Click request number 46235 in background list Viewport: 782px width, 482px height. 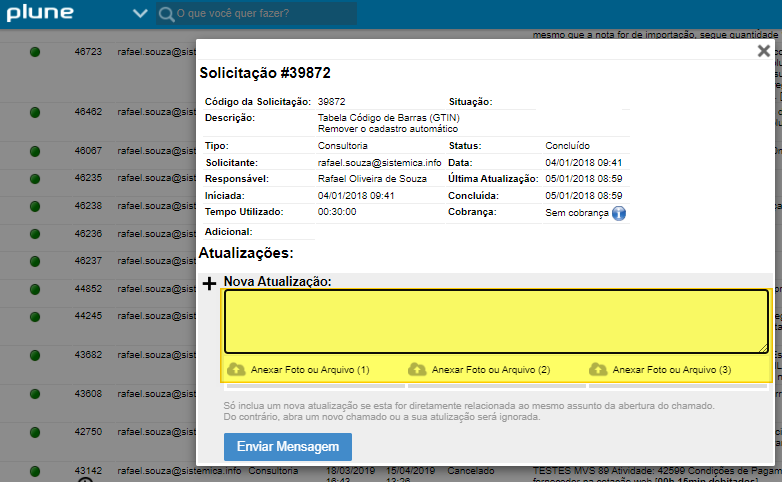pos(88,178)
